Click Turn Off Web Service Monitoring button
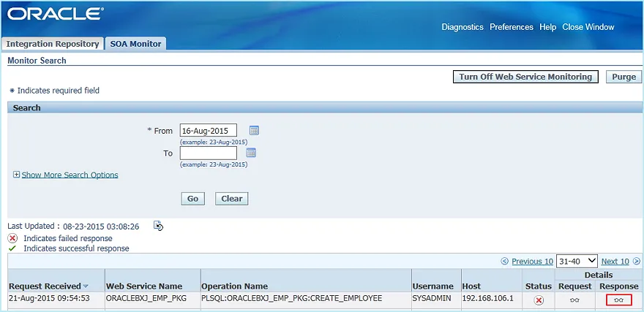The height and width of the screenshot is (312, 644). pos(525,77)
